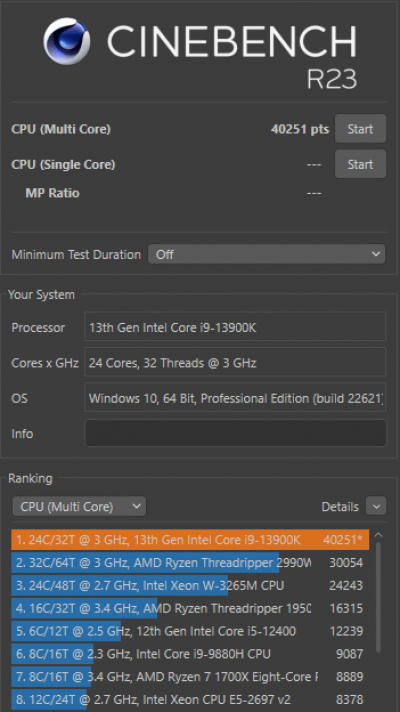400x712 pixels.
Task: Open the Minimum Test Duration dropdown
Action: [x=267, y=254]
